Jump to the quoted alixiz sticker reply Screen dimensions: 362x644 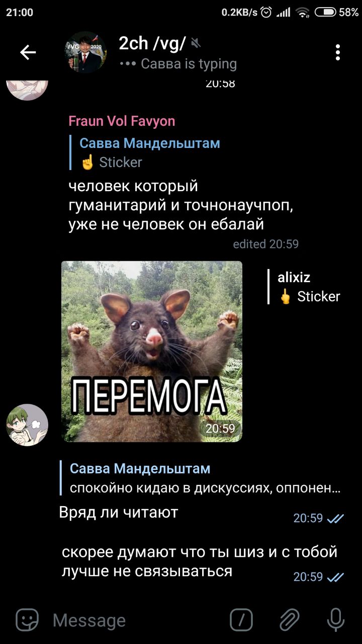click(x=305, y=287)
